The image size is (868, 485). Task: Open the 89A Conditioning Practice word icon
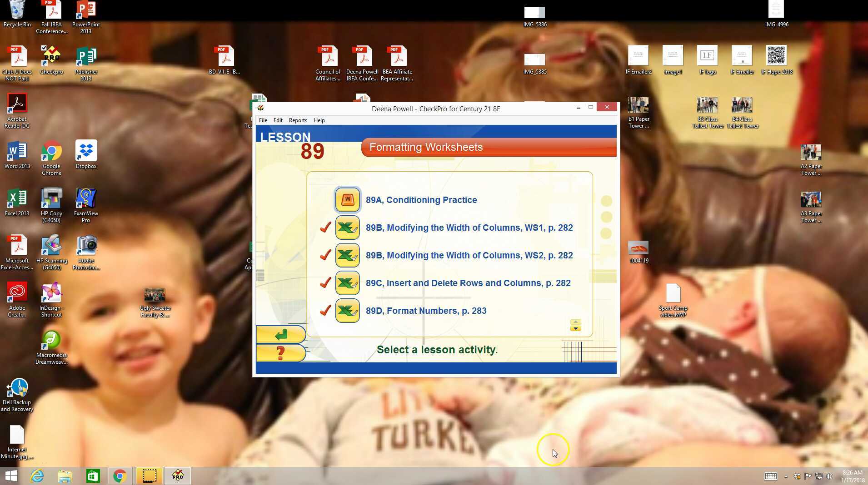tap(347, 200)
